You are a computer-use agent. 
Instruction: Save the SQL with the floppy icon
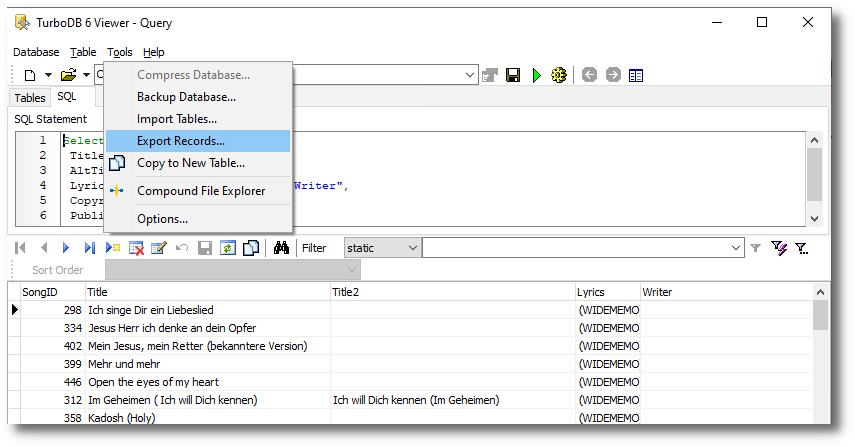pyautogui.click(x=513, y=75)
